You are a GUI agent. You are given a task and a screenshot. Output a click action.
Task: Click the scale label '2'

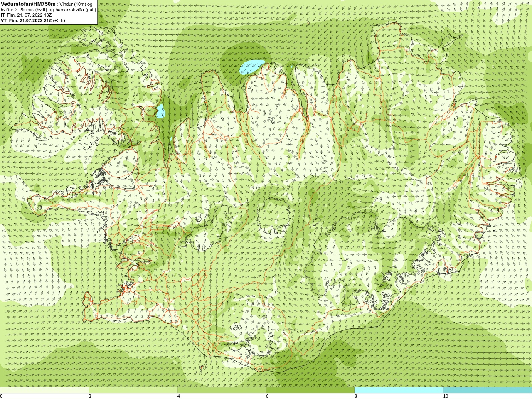tap(90, 396)
